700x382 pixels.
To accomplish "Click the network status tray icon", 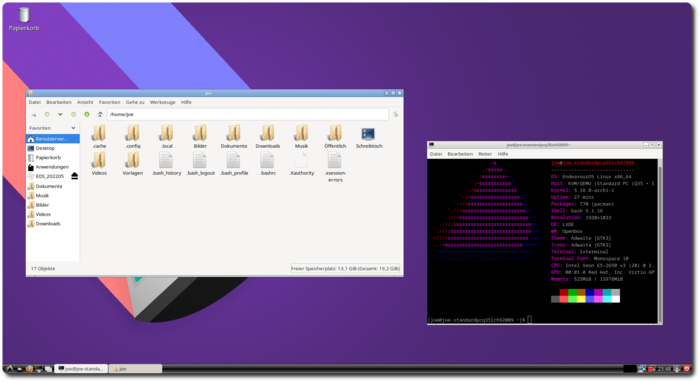I will 642,369.
